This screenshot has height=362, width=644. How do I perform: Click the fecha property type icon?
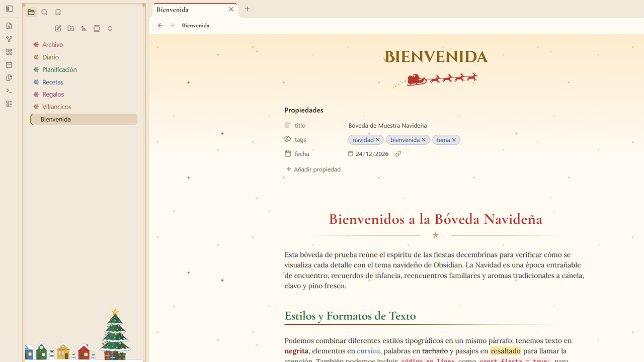[288, 154]
